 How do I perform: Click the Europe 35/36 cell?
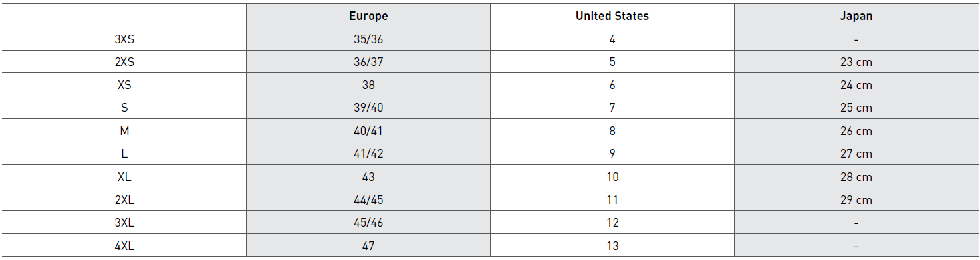(368, 39)
